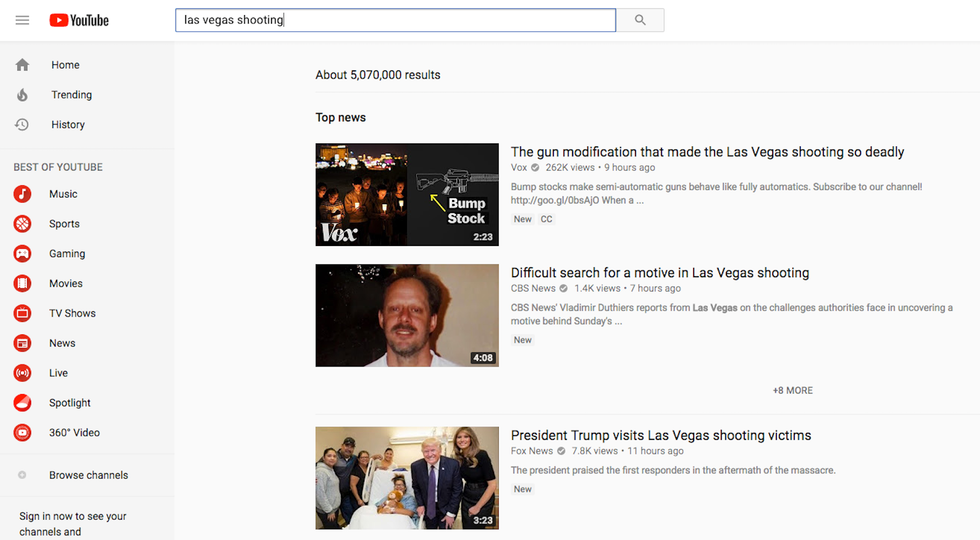980x540 pixels.
Task: Open the 360° Video icon
Action: (x=22, y=433)
